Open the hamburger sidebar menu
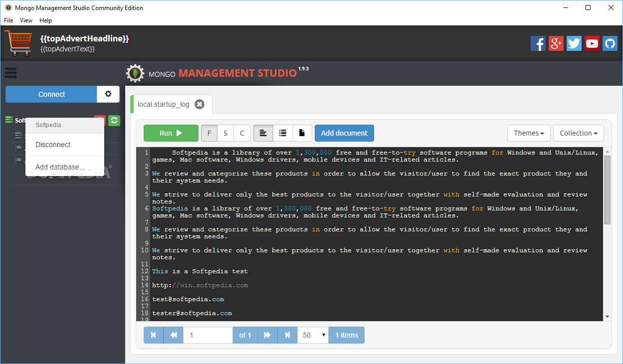 [10, 73]
